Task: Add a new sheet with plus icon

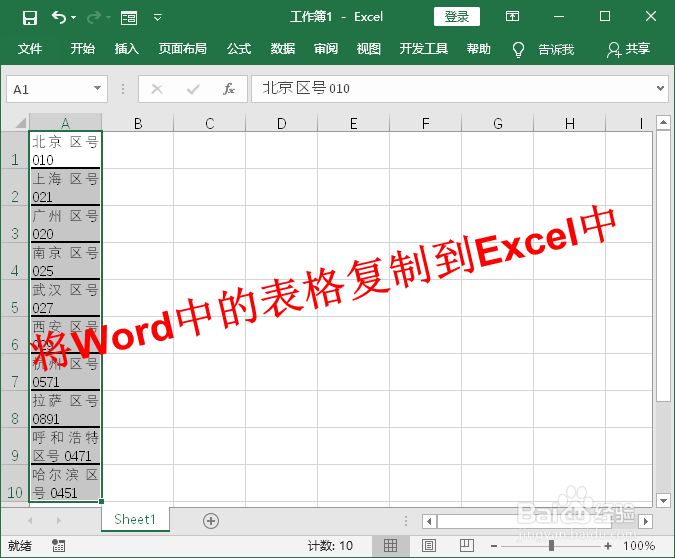Action: (211, 521)
